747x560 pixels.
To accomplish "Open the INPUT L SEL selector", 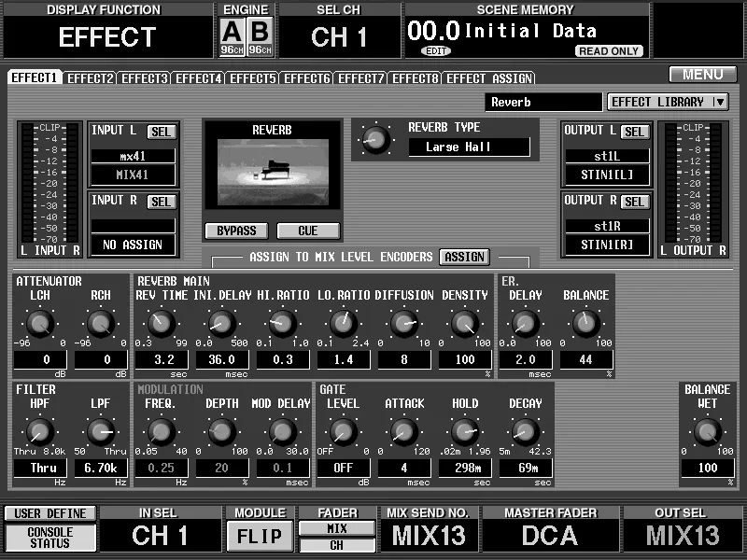I will (x=162, y=132).
